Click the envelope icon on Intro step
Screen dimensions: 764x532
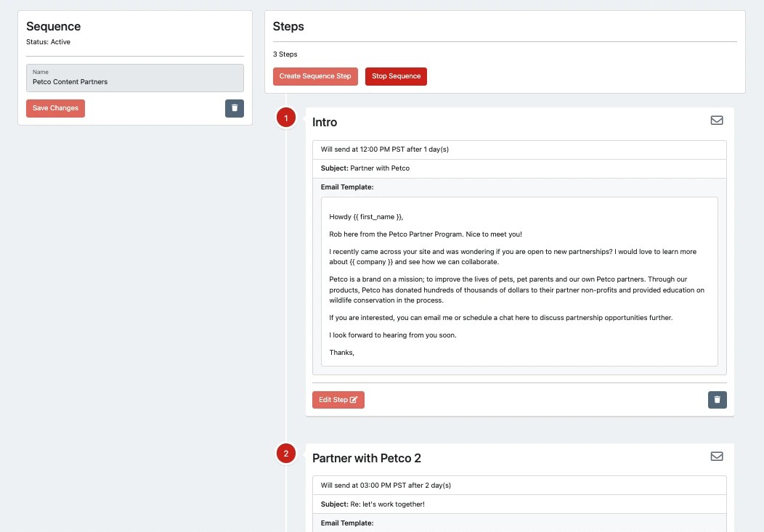tap(717, 120)
